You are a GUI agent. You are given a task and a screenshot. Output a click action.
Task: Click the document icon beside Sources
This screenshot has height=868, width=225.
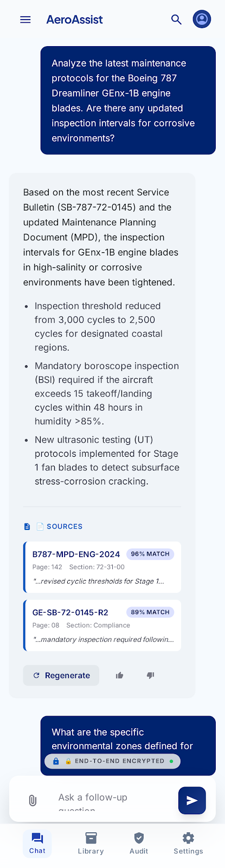tap(27, 526)
